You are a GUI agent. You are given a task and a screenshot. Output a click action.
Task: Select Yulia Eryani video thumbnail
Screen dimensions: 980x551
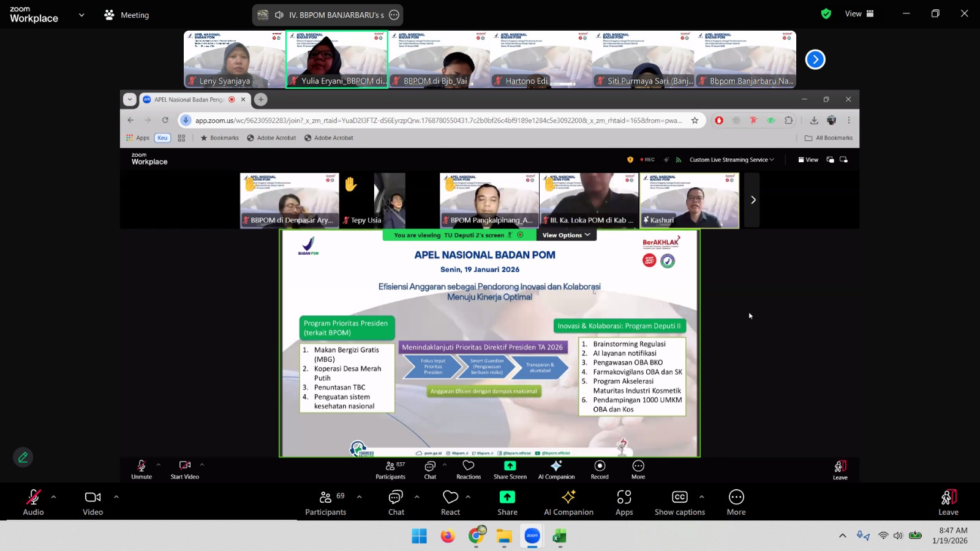(337, 59)
